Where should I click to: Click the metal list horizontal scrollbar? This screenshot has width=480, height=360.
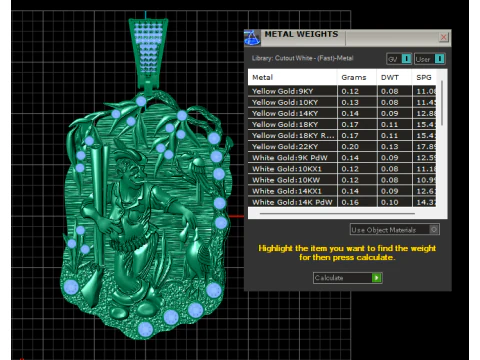pyautogui.click(x=337, y=213)
